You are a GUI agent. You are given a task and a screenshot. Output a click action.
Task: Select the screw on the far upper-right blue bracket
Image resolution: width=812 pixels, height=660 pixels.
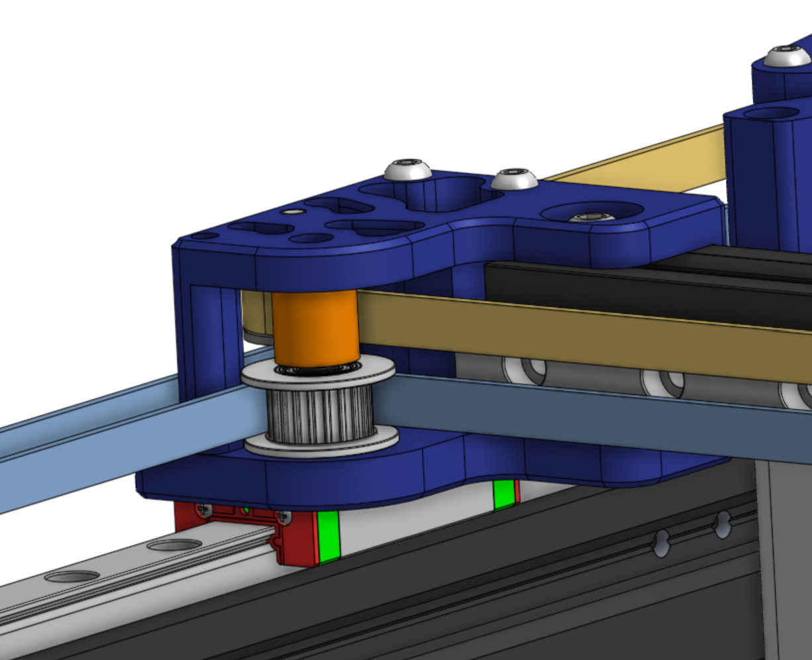coord(787,56)
